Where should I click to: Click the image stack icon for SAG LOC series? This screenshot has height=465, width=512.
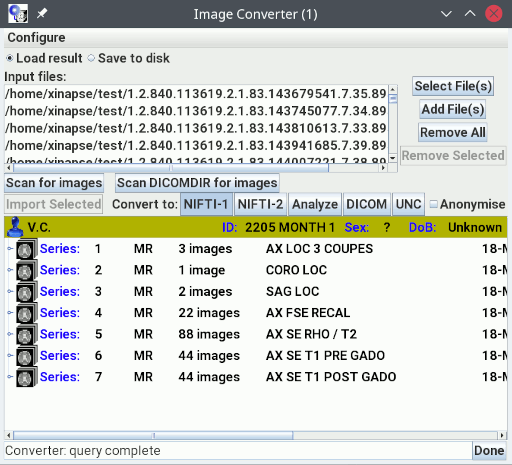coord(26,291)
